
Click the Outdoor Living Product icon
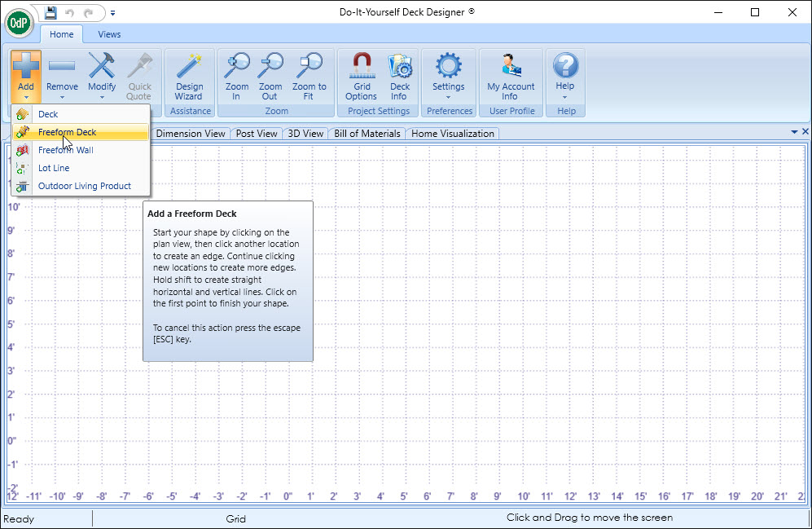tap(22, 186)
